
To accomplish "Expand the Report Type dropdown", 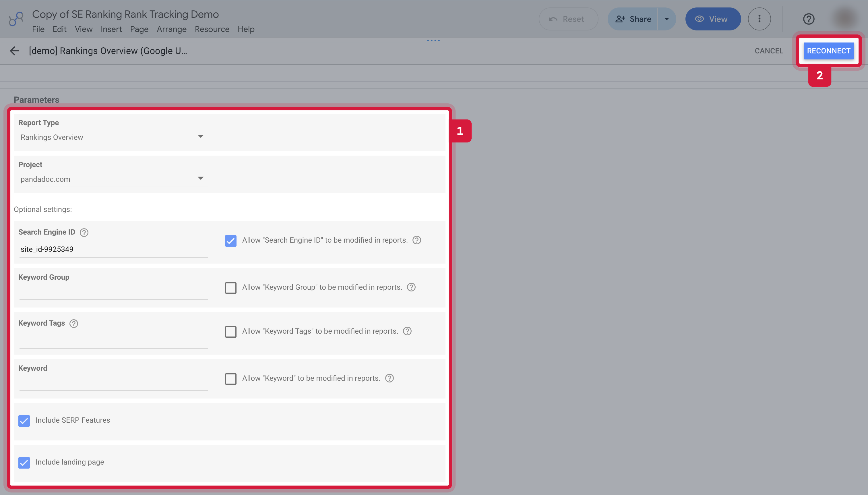I will 113,137.
